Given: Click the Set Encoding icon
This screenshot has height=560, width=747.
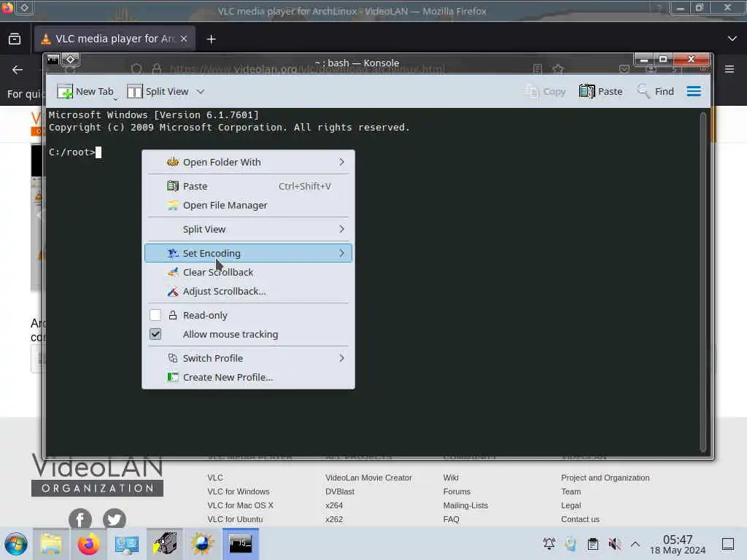Looking at the screenshot, I should [x=172, y=253].
